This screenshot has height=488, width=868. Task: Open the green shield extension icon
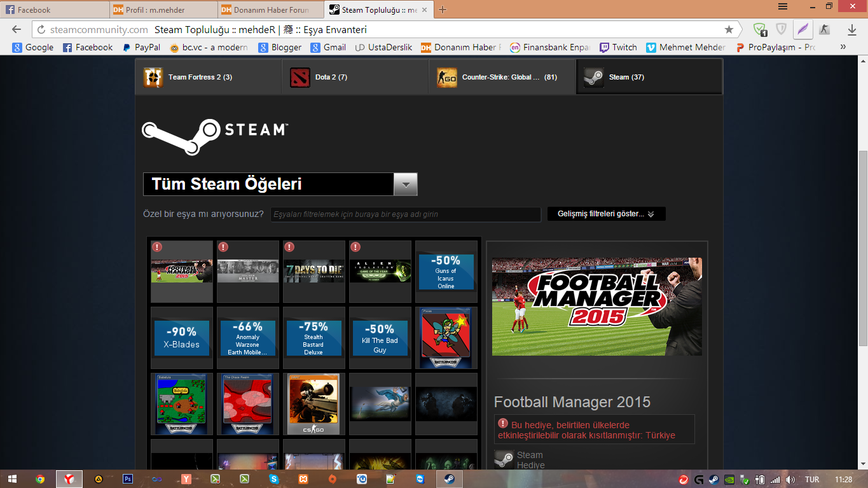tap(759, 29)
